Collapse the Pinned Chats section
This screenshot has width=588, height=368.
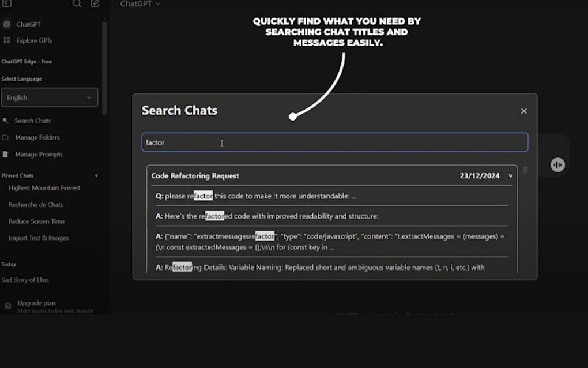pos(96,175)
